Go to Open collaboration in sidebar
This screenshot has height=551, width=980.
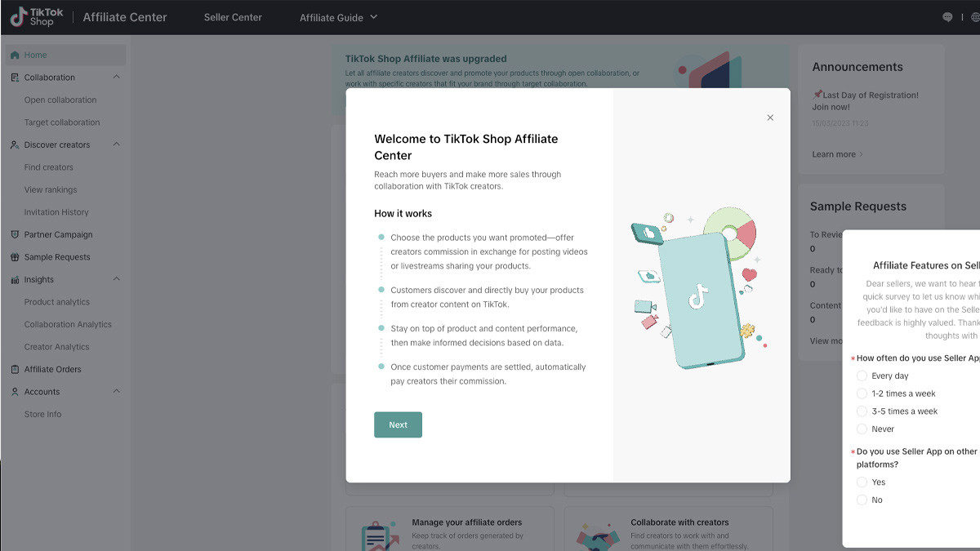60,100
